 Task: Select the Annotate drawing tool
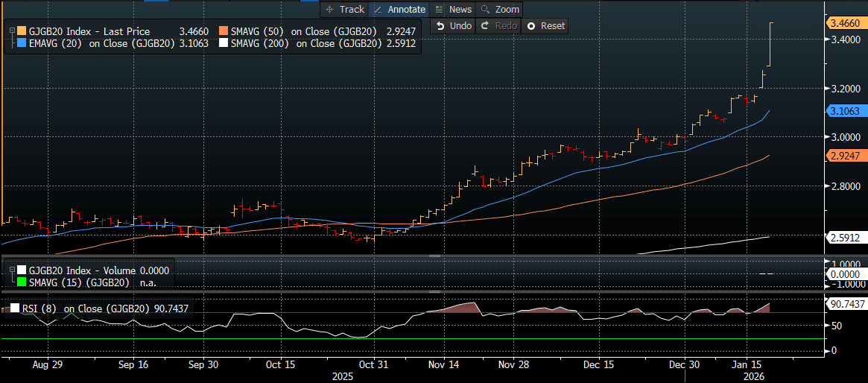click(x=399, y=9)
